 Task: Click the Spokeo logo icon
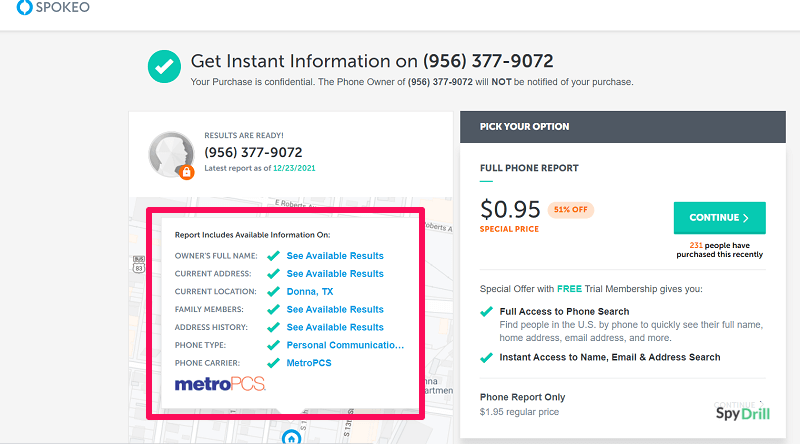coord(24,11)
